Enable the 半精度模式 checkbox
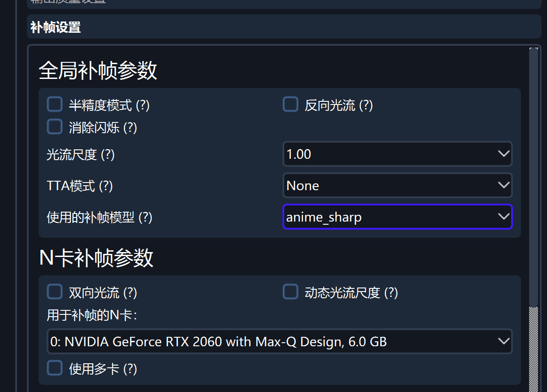The height and width of the screenshot is (392, 547). [55, 105]
